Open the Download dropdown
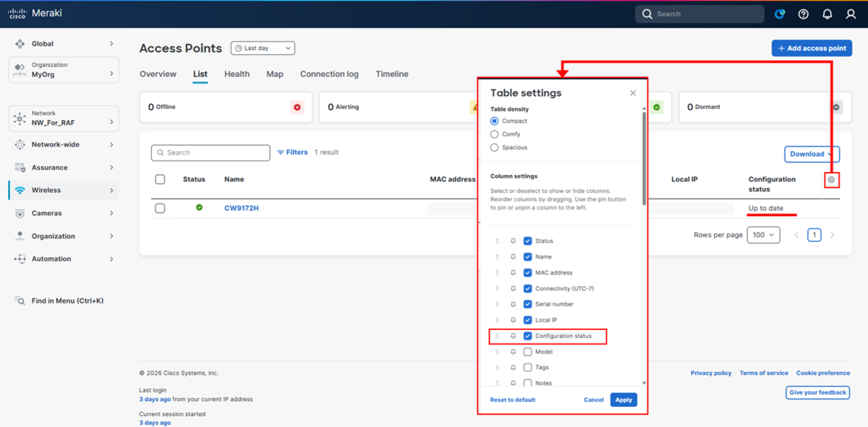The image size is (868, 427). click(812, 154)
